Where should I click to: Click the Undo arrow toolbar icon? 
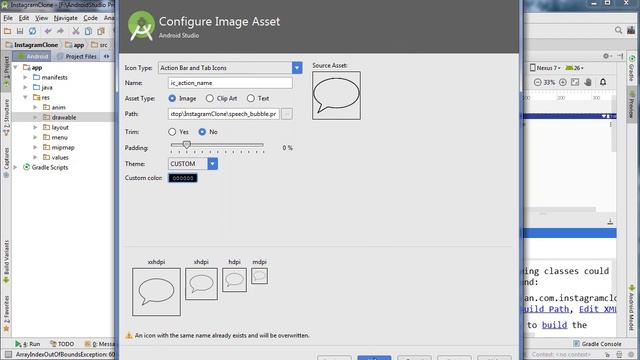pos(48,31)
